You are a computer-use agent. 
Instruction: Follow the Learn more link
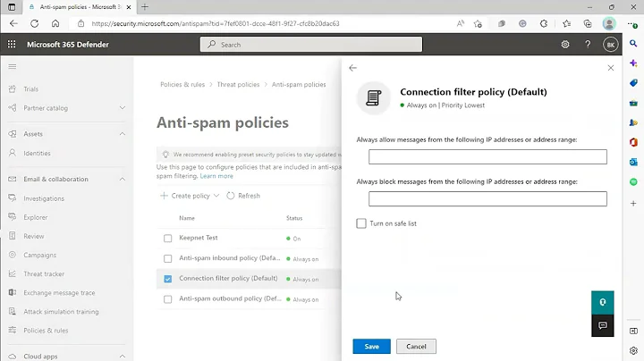[216, 176]
